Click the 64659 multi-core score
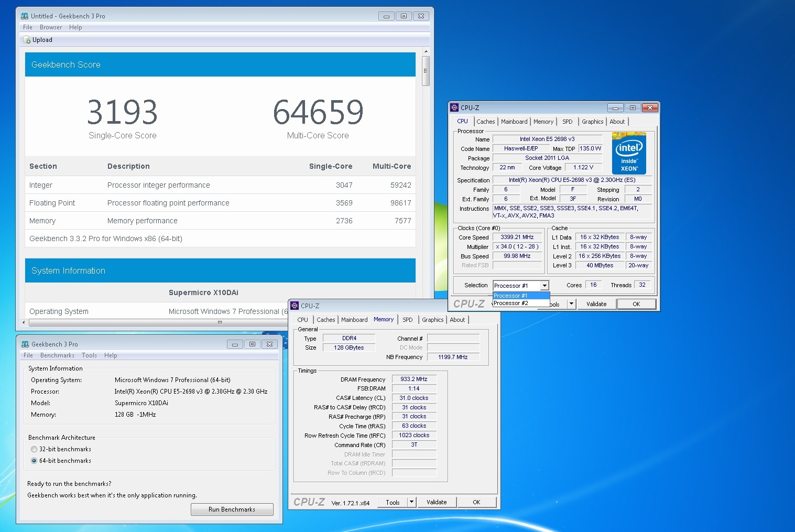 [318, 112]
